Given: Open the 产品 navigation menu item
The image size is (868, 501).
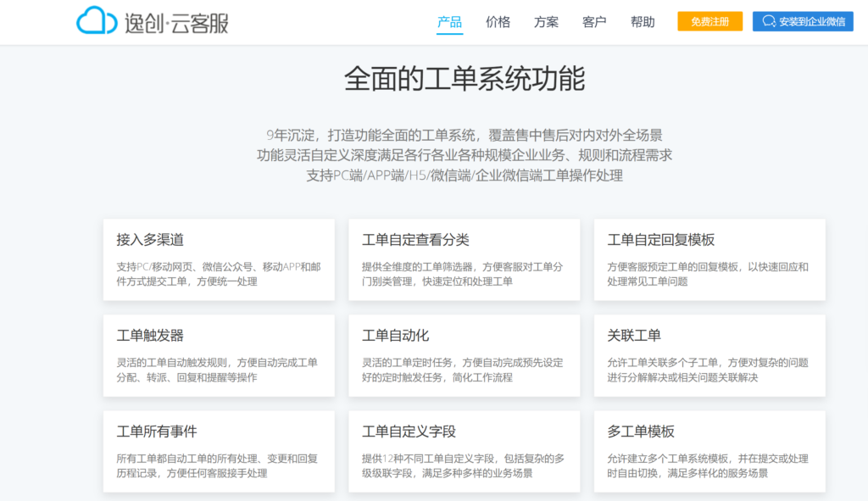Looking at the screenshot, I should (x=449, y=23).
